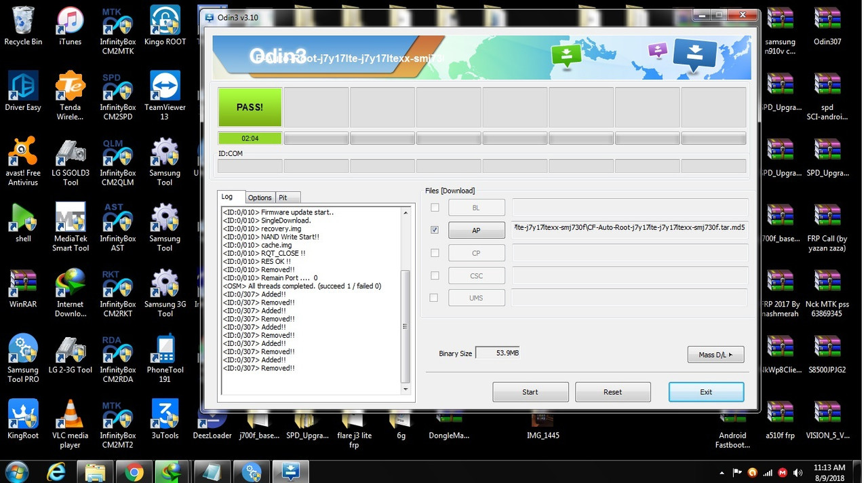868x483 pixels.
Task: Click the AP file browse button
Action: point(476,230)
